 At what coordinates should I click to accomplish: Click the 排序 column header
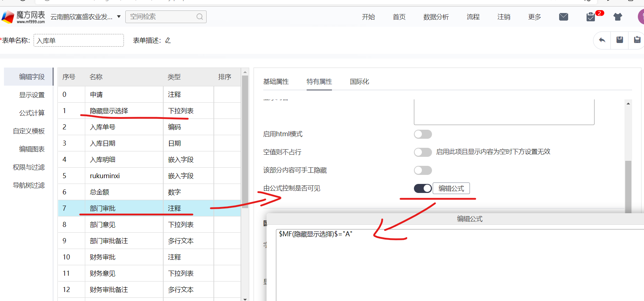225,77
